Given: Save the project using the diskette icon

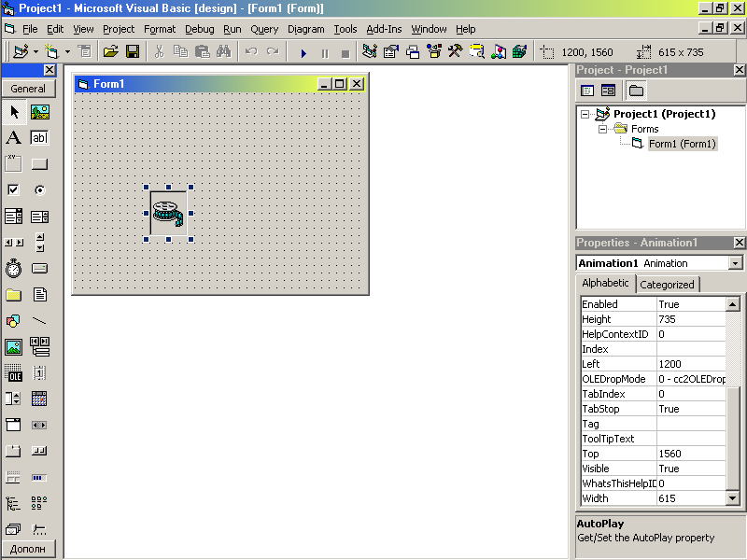Looking at the screenshot, I should coord(133,51).
